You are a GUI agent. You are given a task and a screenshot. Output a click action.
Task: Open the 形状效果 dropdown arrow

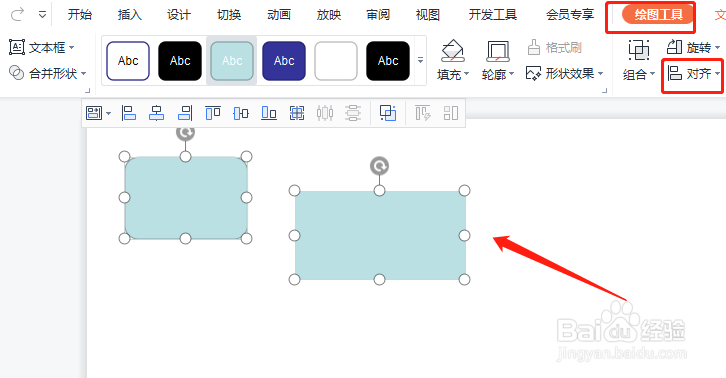600,73
